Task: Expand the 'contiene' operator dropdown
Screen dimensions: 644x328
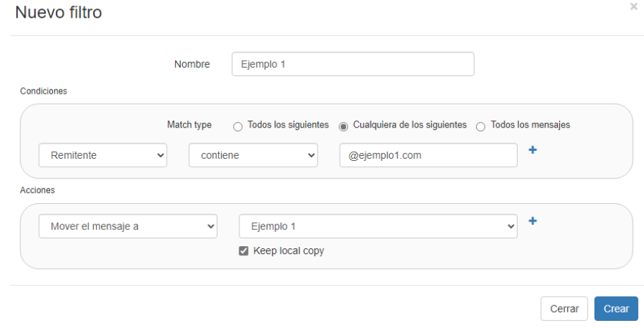Action: pos(254,156)
